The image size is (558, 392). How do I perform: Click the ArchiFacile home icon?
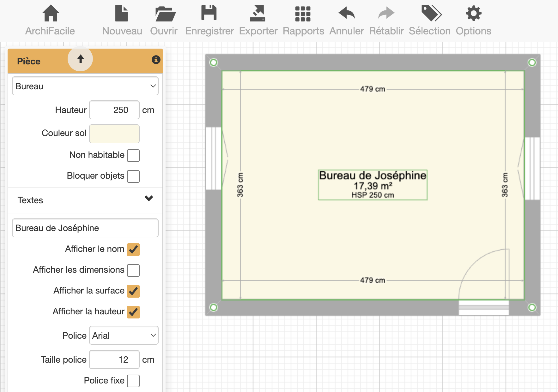50,14
